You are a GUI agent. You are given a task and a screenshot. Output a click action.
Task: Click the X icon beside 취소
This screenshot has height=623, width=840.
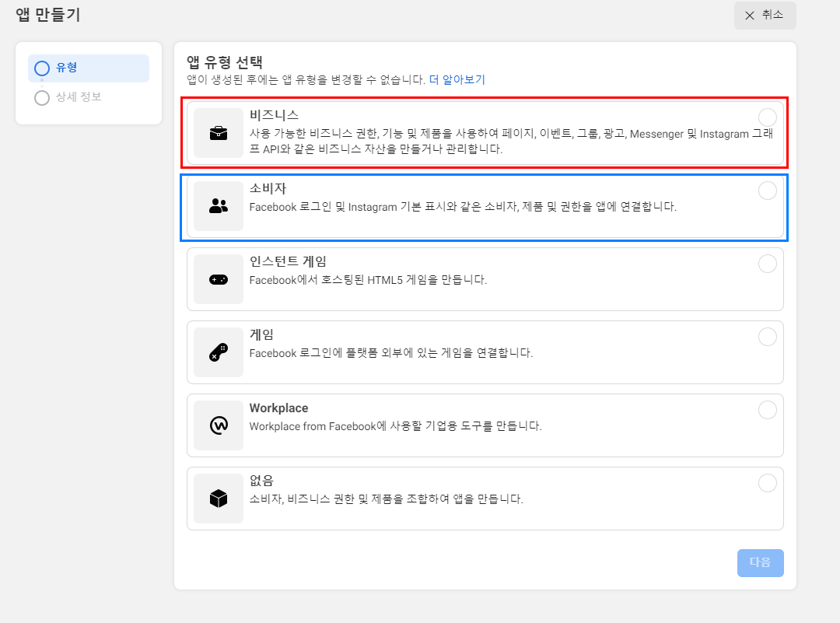click(x=750, y=16)
